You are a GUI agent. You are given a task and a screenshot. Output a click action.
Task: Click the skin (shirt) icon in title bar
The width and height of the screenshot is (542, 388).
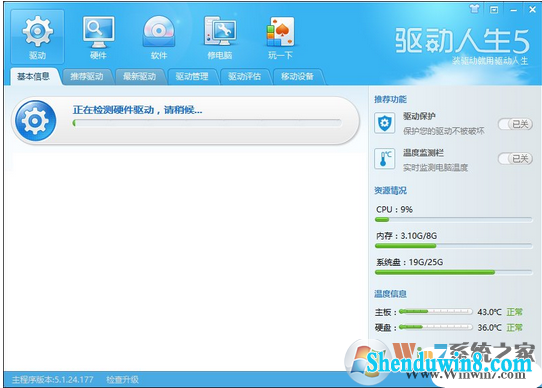point(475,9)
